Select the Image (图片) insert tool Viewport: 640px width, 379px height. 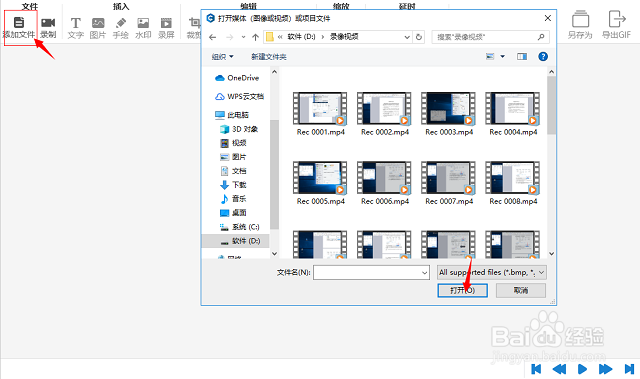coord(98,28)
